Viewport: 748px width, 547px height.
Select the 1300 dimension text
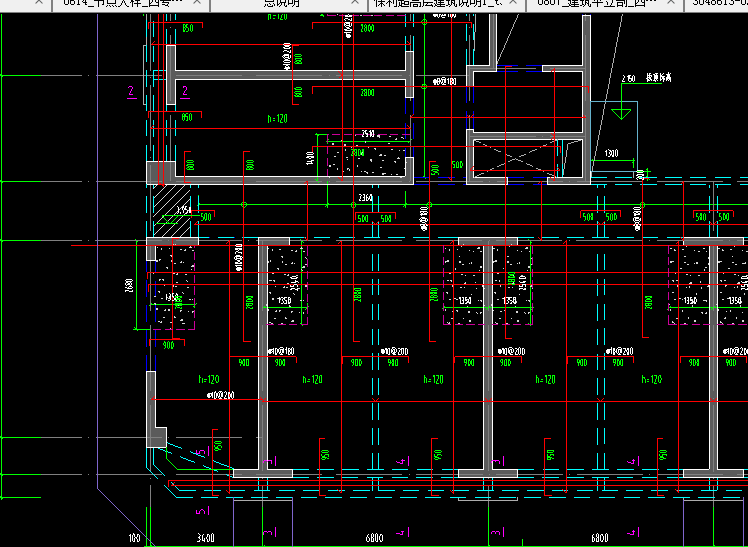(611, 154)
